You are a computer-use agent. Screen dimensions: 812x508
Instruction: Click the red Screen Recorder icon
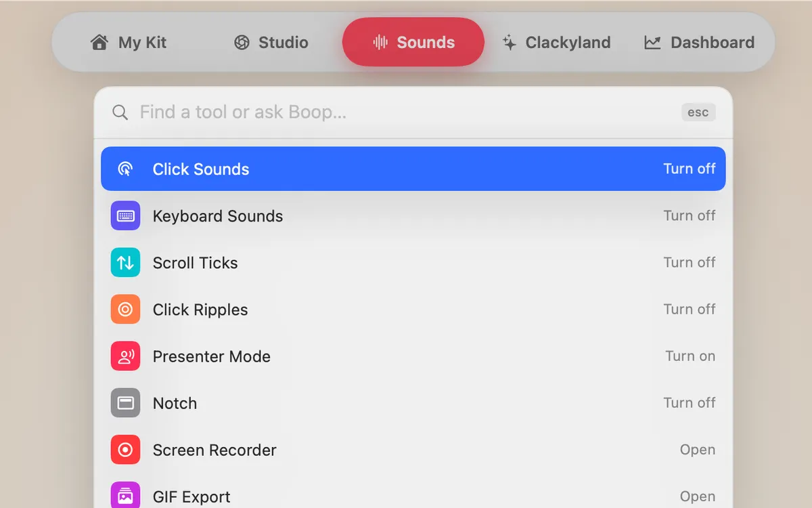[x=125, y=450]
